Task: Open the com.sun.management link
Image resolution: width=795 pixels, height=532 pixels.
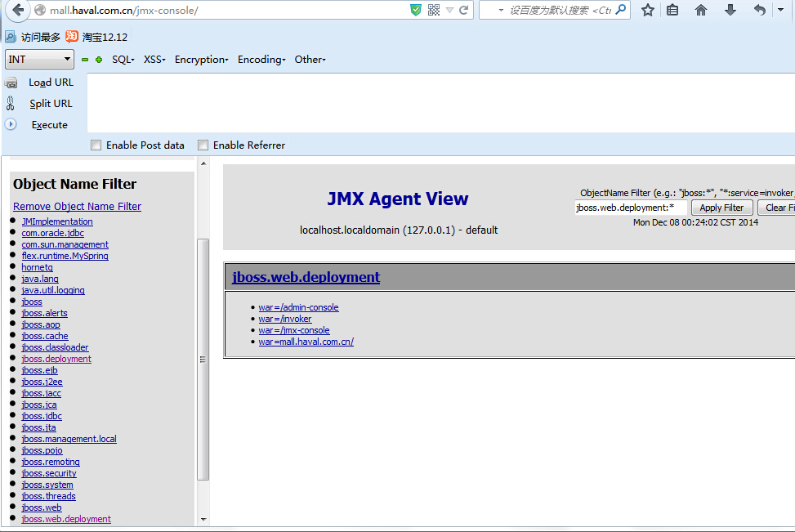Action: point(65,244)
